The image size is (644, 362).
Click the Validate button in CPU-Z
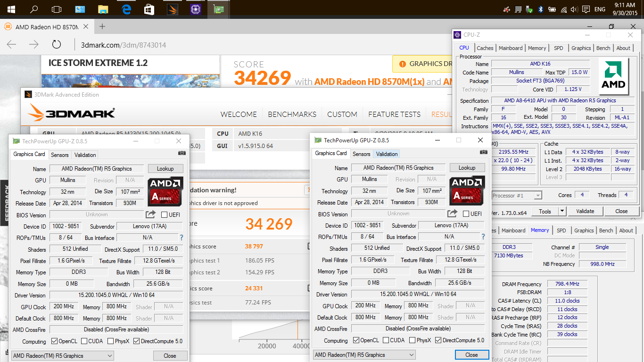(585, 211)
